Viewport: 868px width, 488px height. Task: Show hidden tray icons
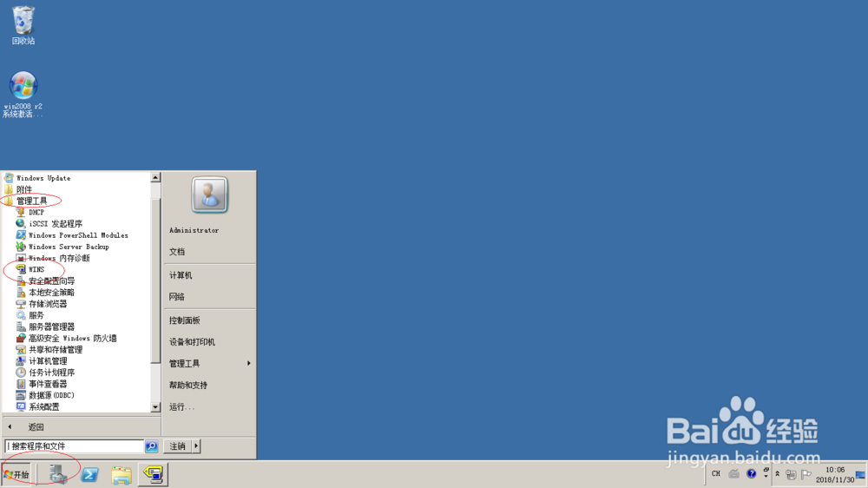click(778, 474)
